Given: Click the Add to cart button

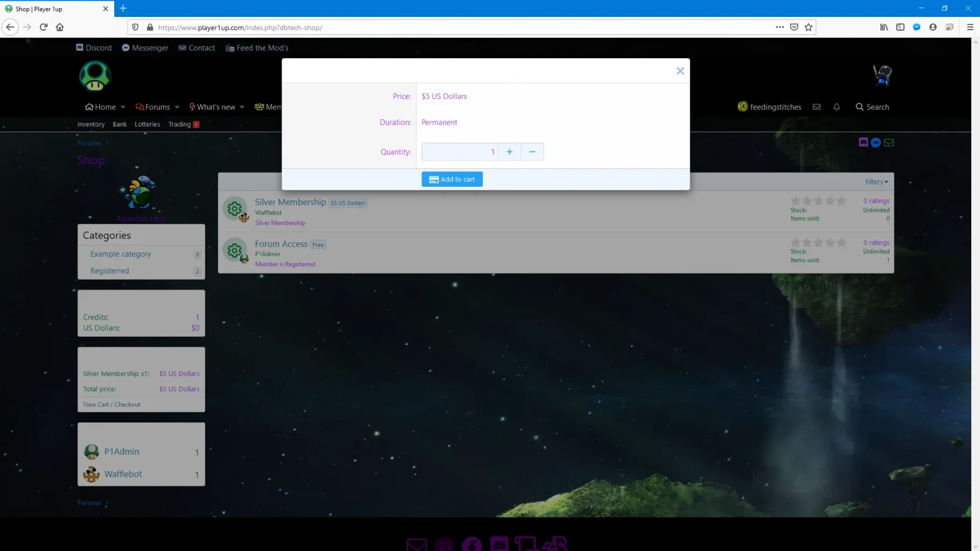Looking at the screenshot, I should (452, 179).
